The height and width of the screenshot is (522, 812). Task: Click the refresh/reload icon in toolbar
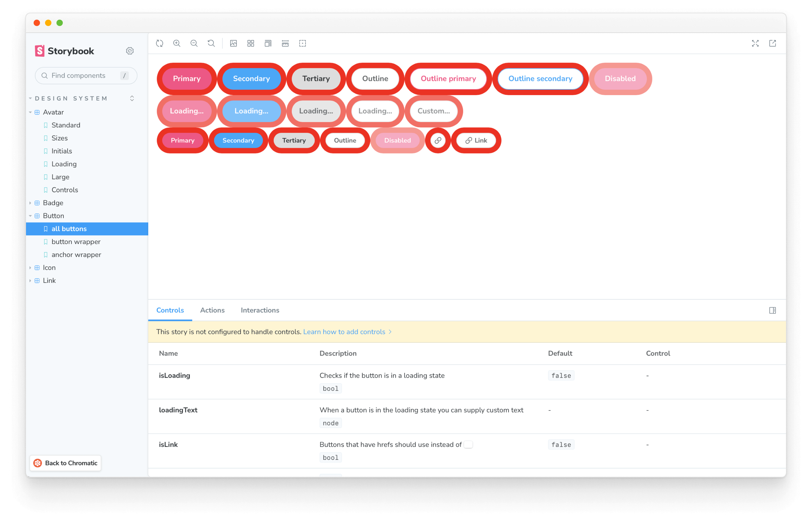coord(160,43)
